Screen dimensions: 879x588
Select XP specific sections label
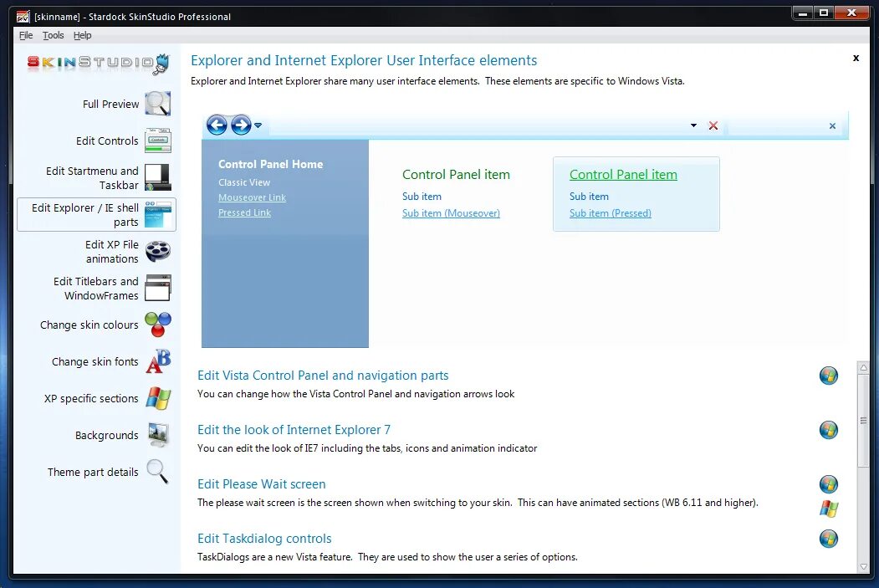(x=91, y=398)
